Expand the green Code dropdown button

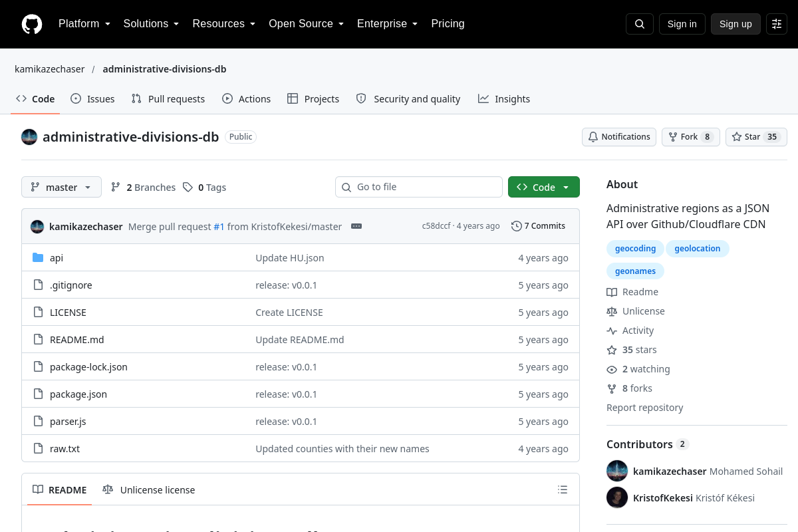pos(544,188)
